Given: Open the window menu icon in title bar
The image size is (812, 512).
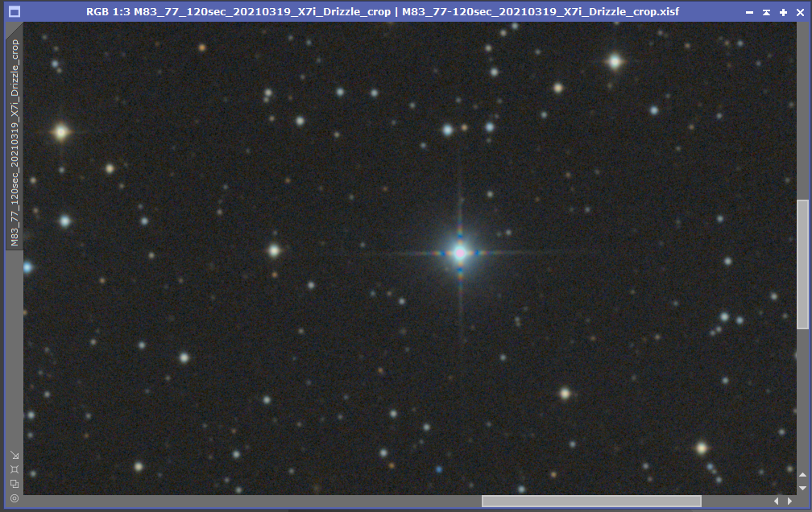Looking at the screenshot, I should (x=14, y=11).
